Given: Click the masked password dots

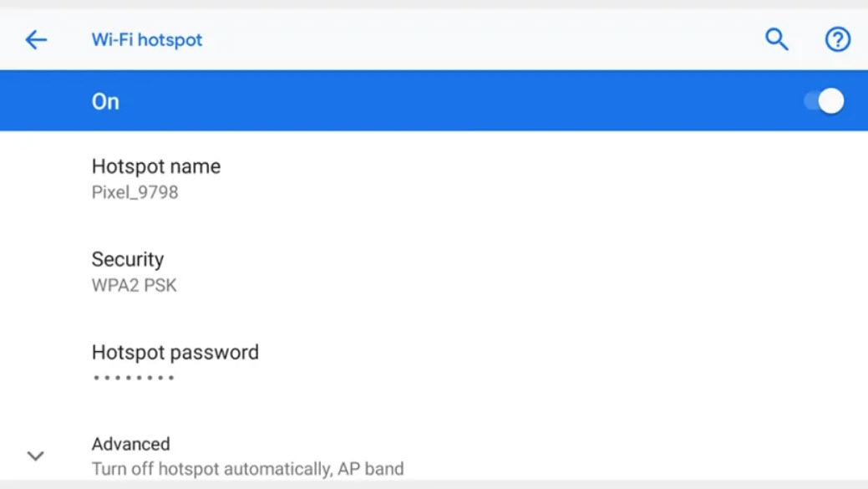Looking at the screenshot, I should pyautogui.click(x=134, y=378).
